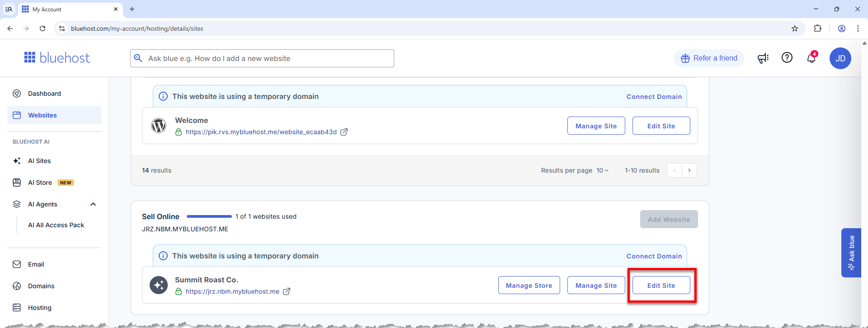This screenshot has width=868, height=328.
Task: Click Edit Site for Summit Roast Co.
Action: click(x=661, y=285)
